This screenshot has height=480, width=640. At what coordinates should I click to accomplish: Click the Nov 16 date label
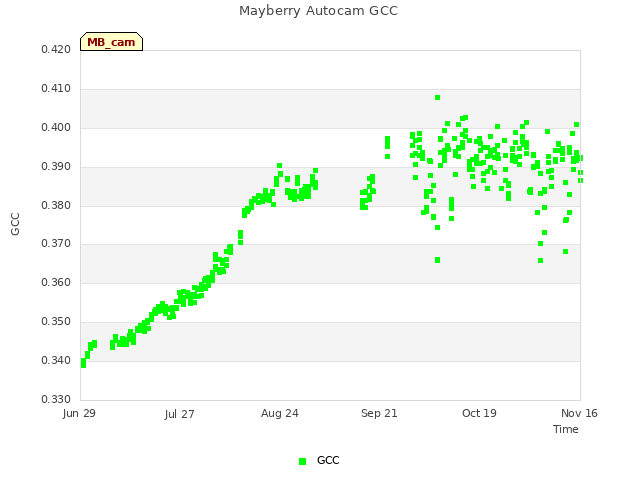[579, 413]
